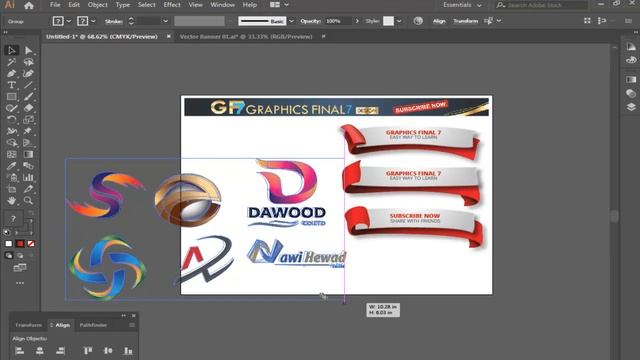Select the Line Segment tool
This screenshot has width=640, height=360.
(x=28, y=85)
